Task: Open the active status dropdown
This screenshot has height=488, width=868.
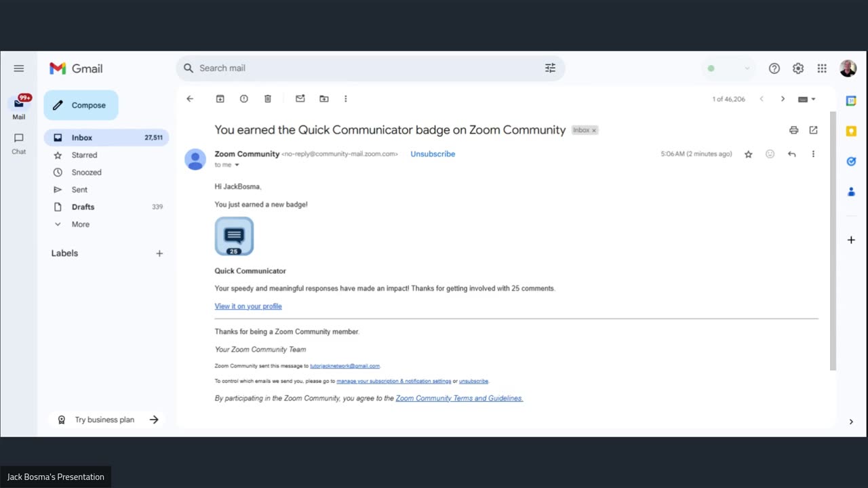Action: point(729,68)
